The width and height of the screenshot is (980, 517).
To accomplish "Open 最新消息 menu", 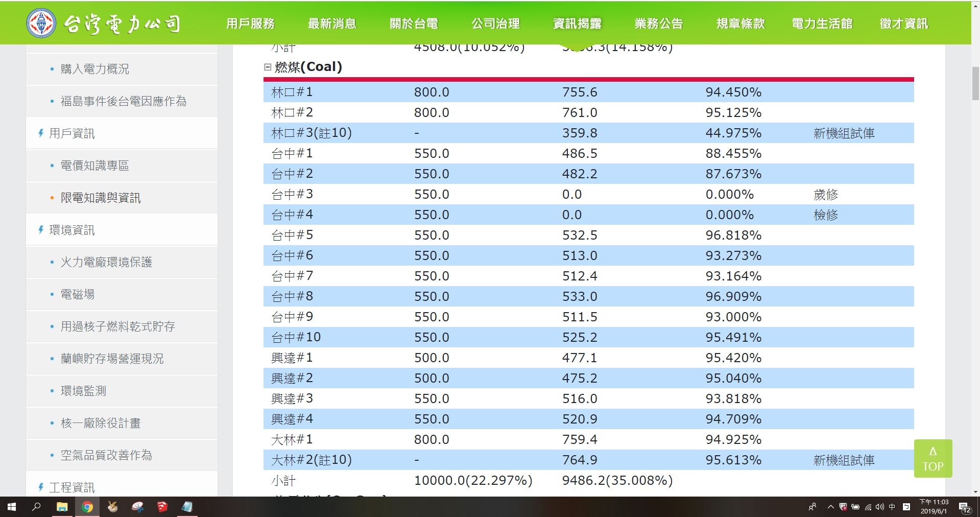I will (332, 24).
